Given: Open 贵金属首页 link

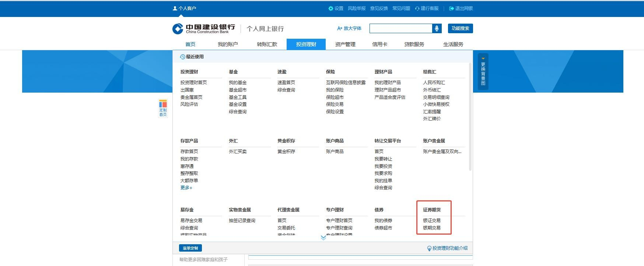Looking at the screenshot, I should tap(191, 97).
